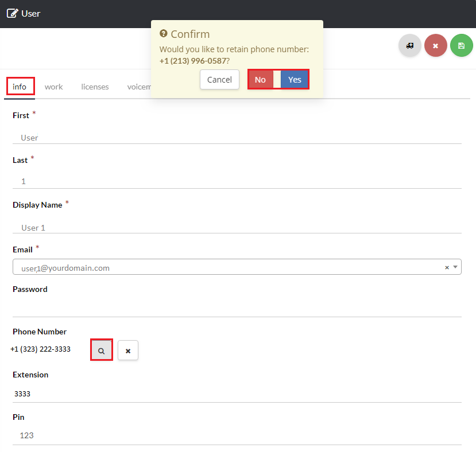Clear the email selection with small x
Image resolution: width=476 pixels, height=452 pixels.
(x=447, y=267)
